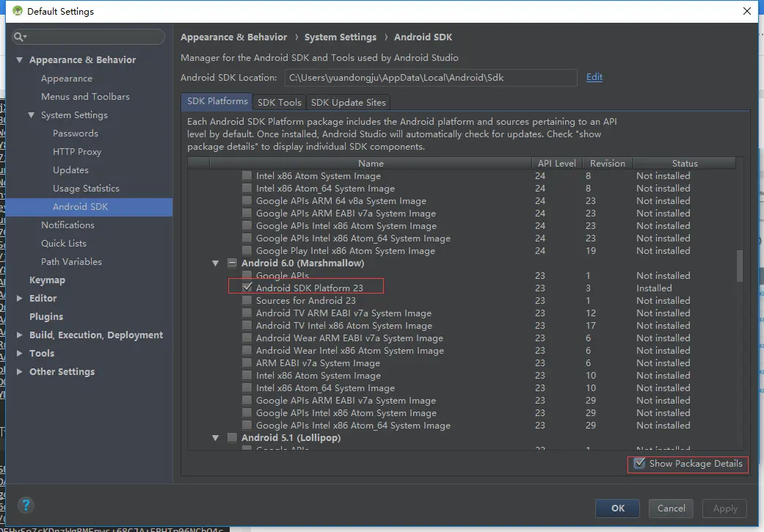Select Android SDK in the sidebar

point(89,207)
